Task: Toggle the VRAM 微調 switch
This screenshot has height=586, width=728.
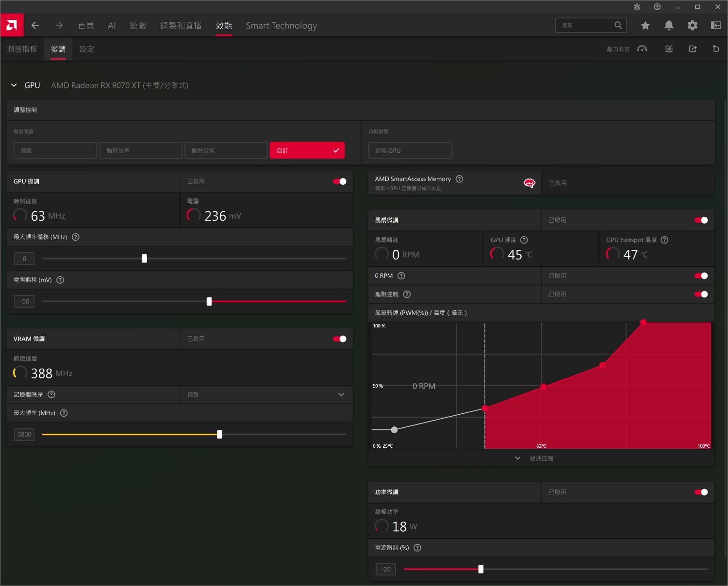Action: 340,339
